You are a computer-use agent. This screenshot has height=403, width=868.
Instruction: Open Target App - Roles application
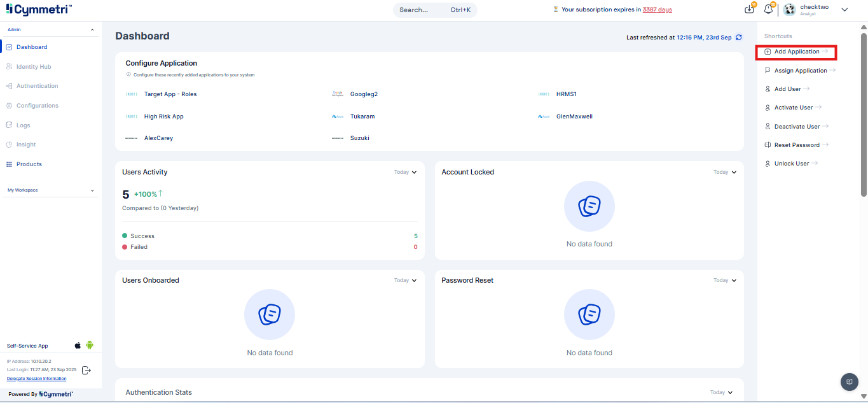click(170, 94)
